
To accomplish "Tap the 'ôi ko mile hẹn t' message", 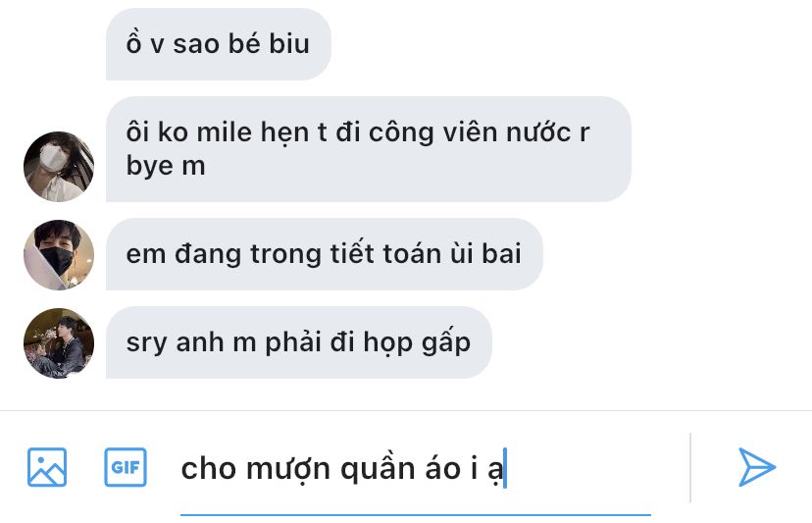I will pos(368,149).
